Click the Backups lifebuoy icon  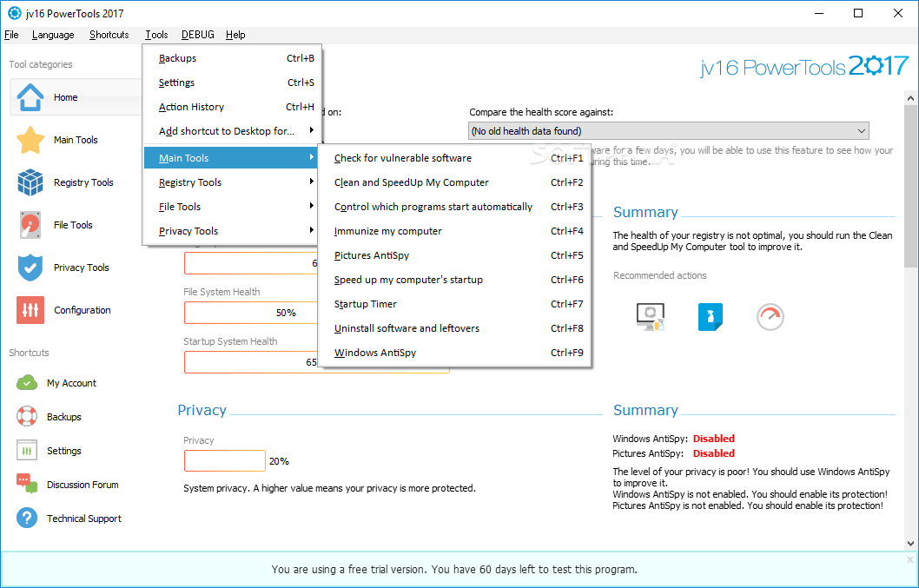(x=27, y=417)
